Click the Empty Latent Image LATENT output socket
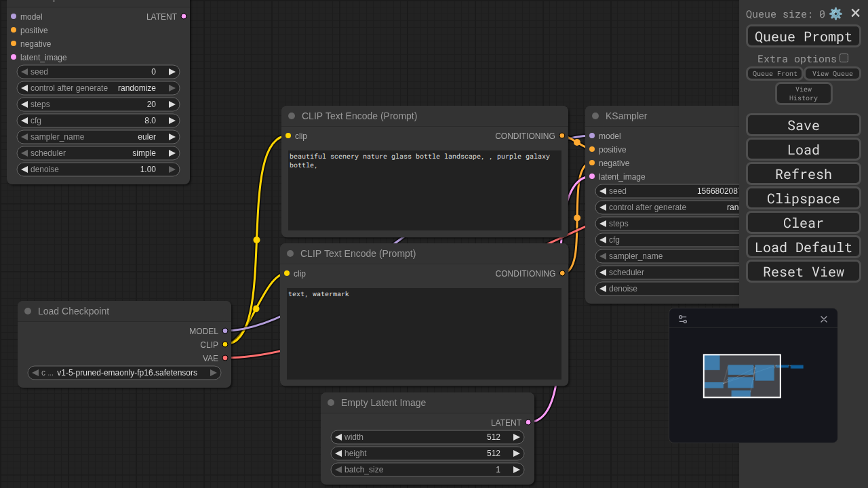 pos(528,422)
